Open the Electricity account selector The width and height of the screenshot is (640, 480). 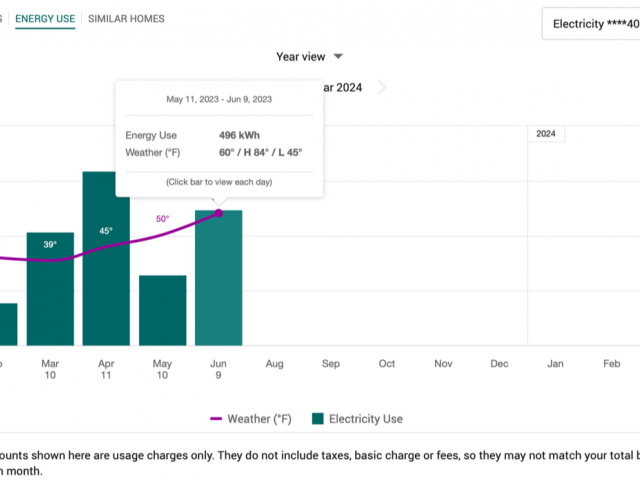590,24
